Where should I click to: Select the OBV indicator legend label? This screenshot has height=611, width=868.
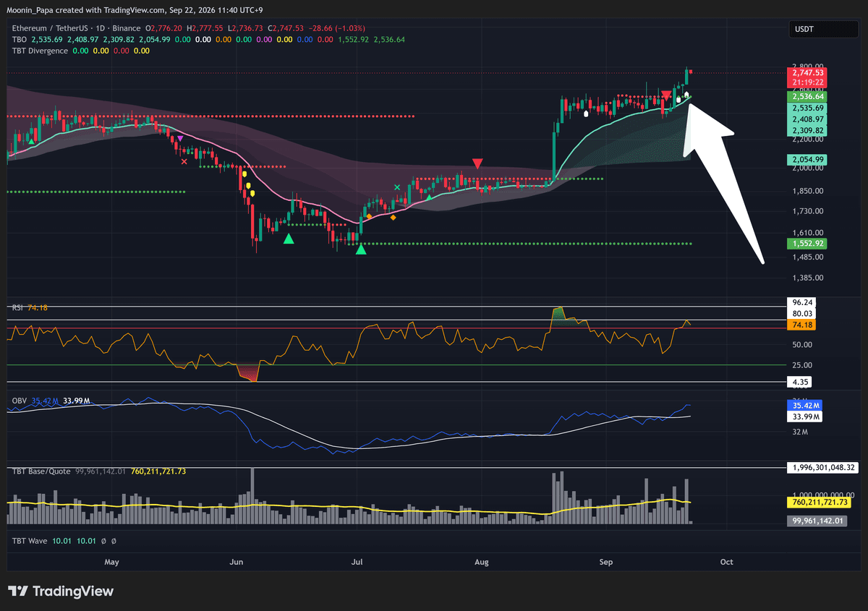(19, 400)
